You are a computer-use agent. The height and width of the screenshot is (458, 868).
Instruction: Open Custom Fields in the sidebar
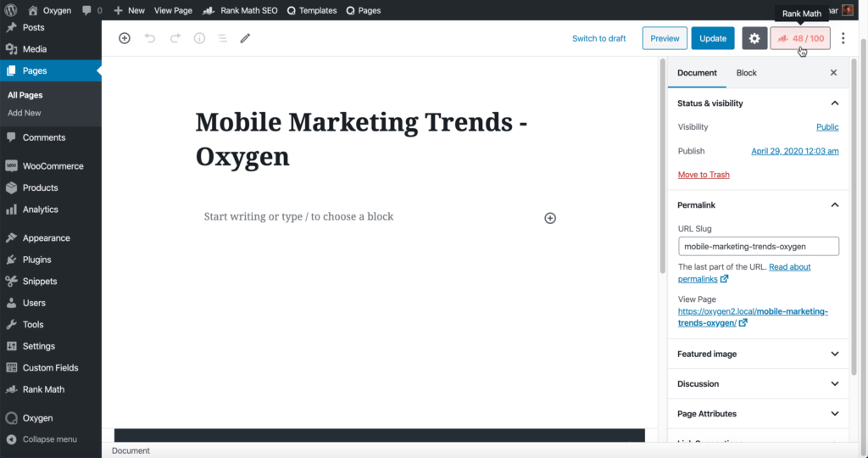(50, 368)
